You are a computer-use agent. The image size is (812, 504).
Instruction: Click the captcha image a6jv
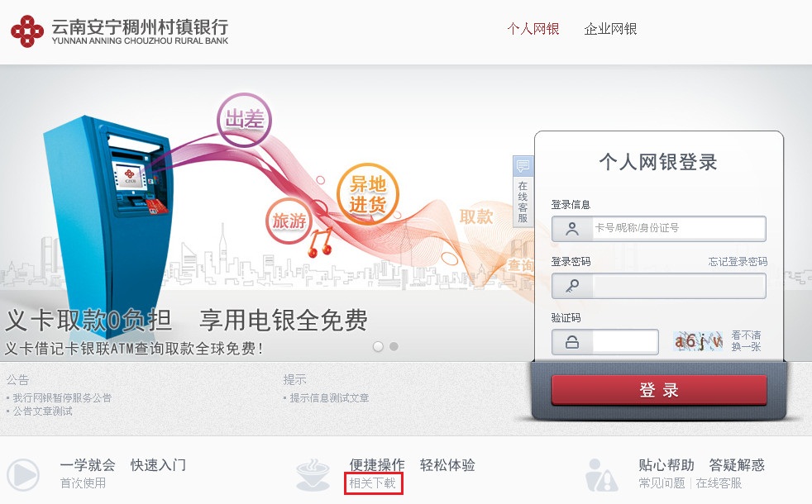[x=698, y=341]
